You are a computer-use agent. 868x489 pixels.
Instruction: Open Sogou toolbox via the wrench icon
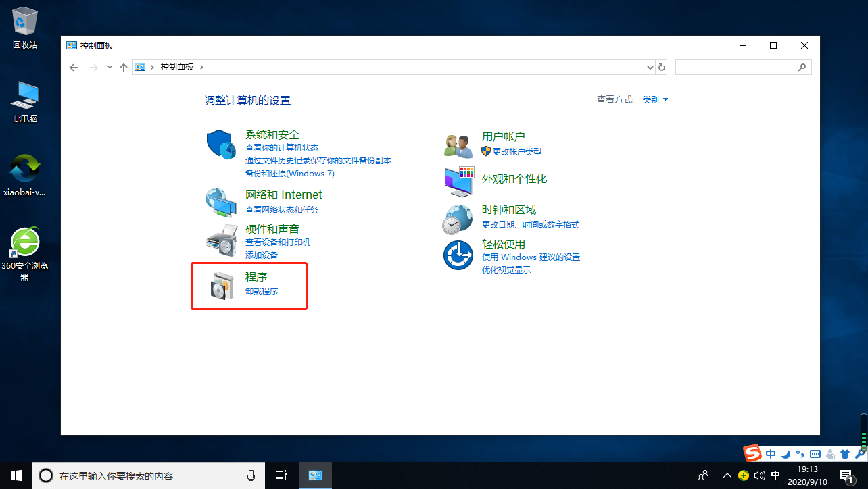click(x=859, y=454)
